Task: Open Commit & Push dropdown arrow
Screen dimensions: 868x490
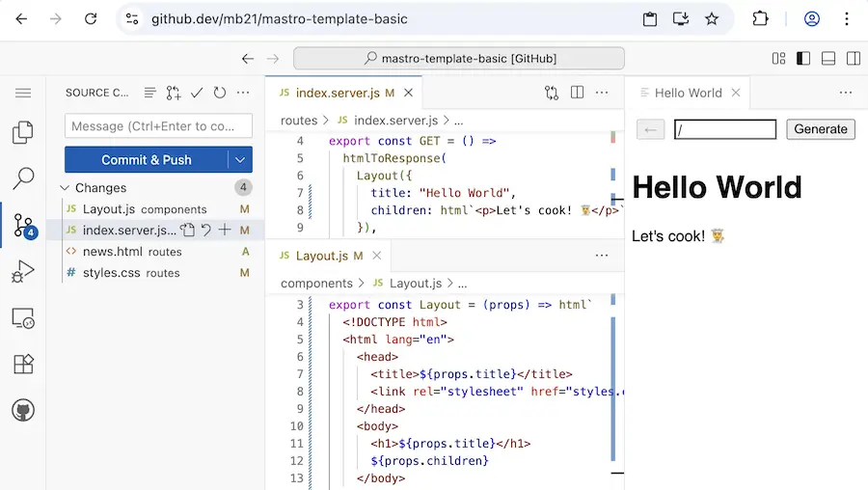Action: (x=240, y=160)
